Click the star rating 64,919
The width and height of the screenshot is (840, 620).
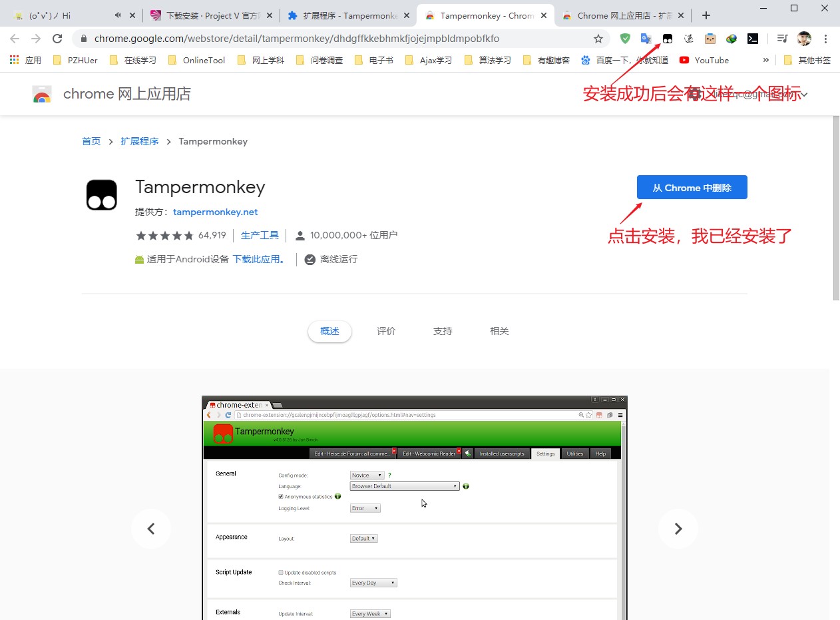[180, 235]
